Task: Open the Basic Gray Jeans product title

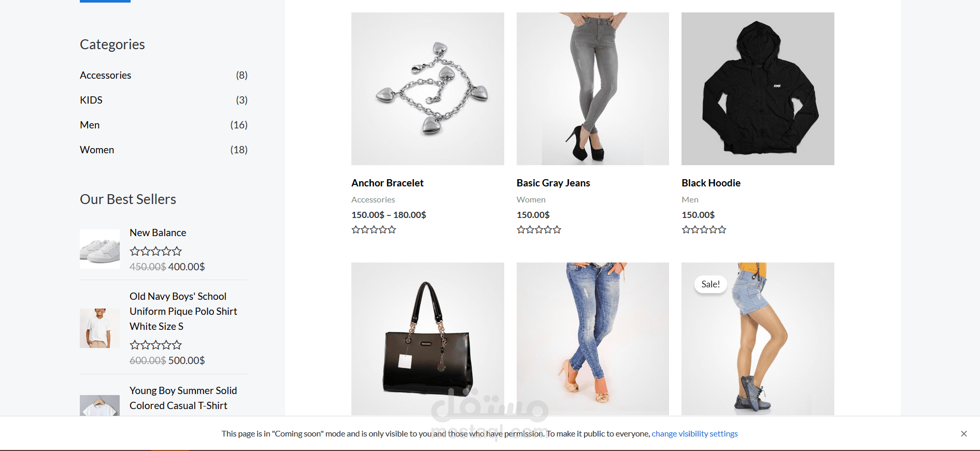Action: (553, 183)
